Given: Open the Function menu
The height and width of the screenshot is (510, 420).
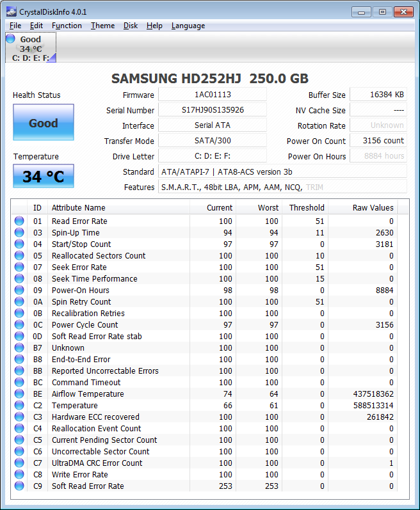Looking at the screenshot, I should [67, 26].
